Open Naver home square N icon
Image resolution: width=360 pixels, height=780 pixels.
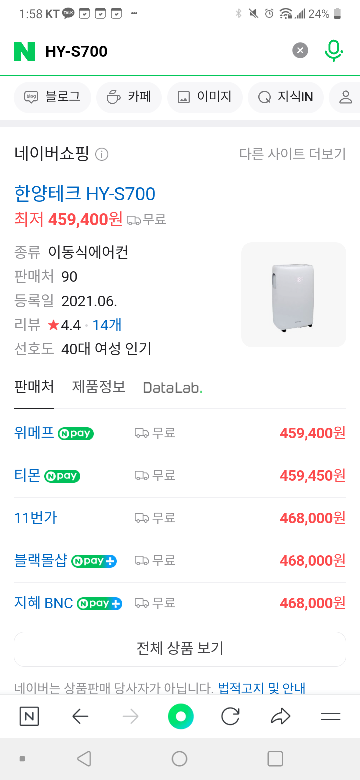[29, 716]
